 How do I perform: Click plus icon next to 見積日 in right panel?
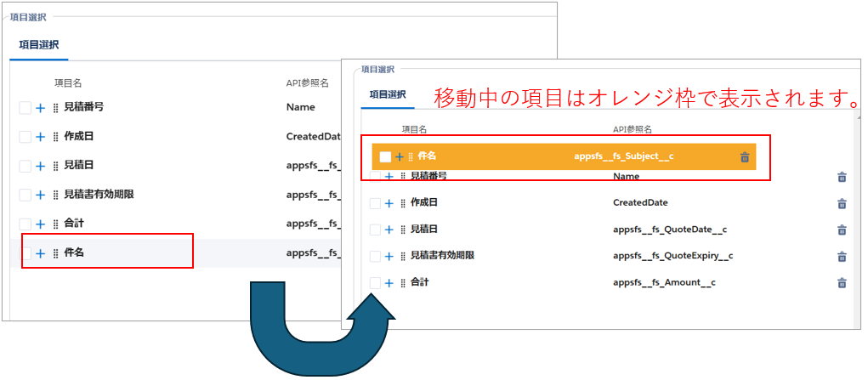click(x=389, y=230)
